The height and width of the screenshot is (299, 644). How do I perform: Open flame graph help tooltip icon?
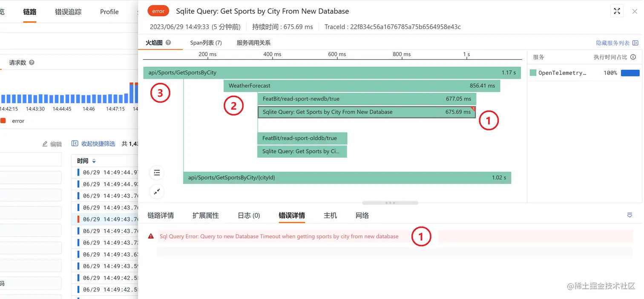[168, 43]
